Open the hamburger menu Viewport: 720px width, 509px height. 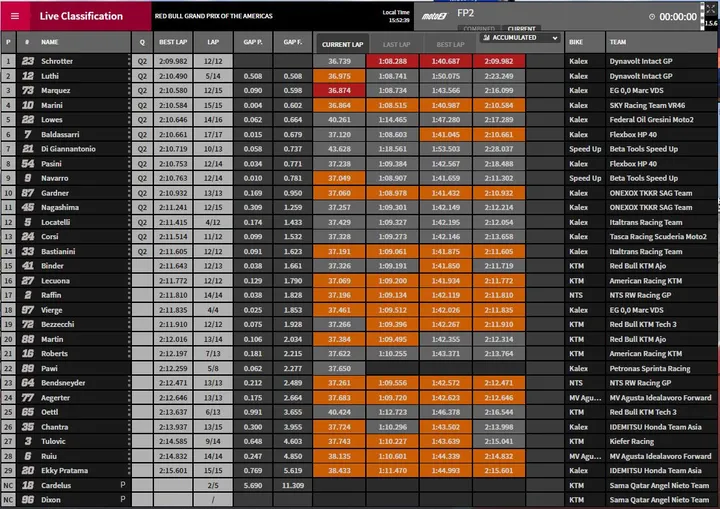(15, 16)
